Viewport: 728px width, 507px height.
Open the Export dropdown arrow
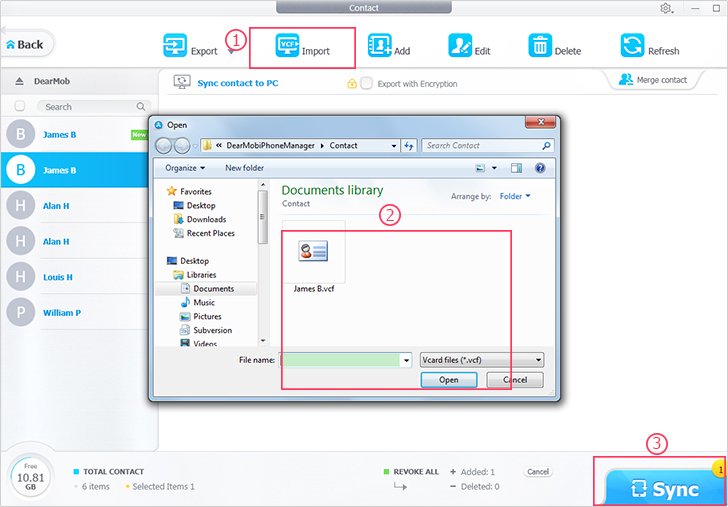pyautogui.click(x=231, y=51)
